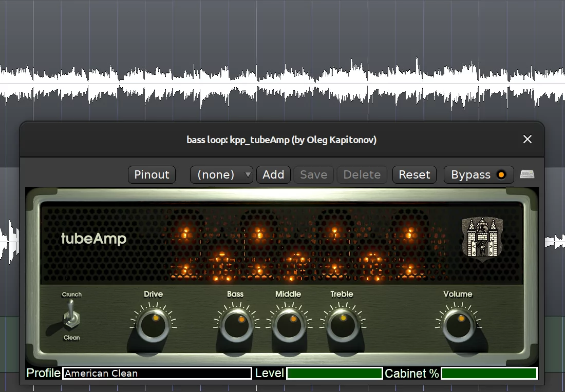
Task: Click the keyboard icon beside Bypass
Action: pyautogui.click(x=527, y=174)
